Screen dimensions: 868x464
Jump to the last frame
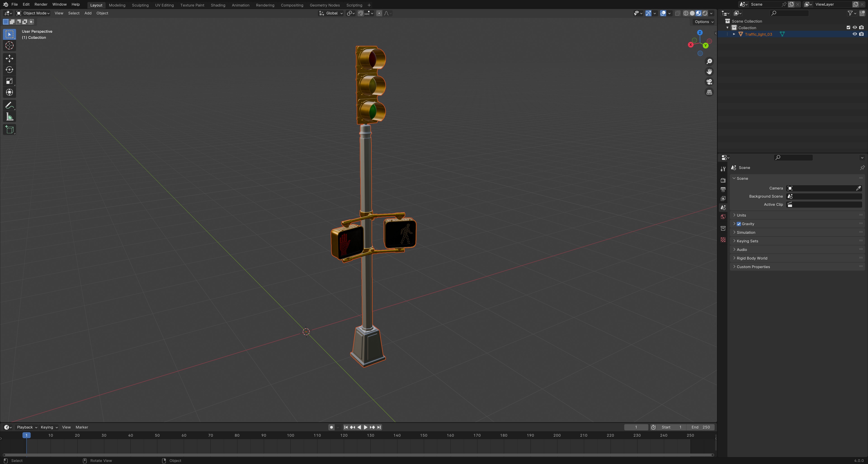point(379,427)
